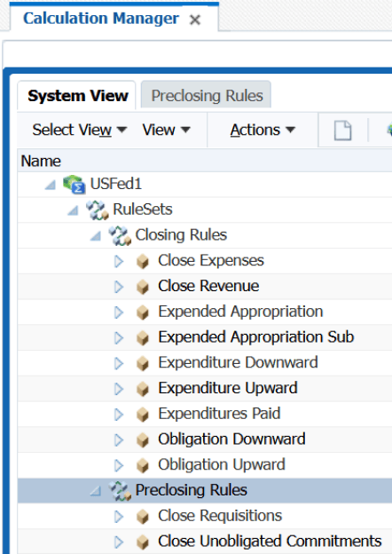
Task: Expand the Close Revenue rule
Action: pos(119,287)
